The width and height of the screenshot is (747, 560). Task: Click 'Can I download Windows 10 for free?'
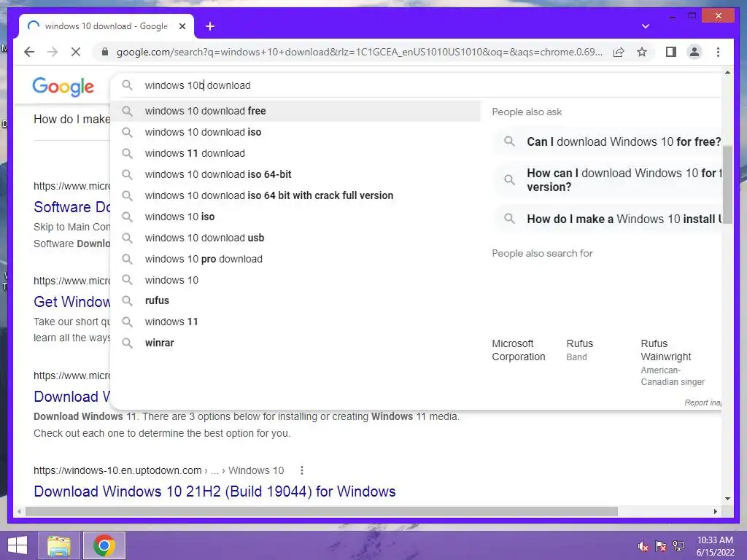point(608,142)
